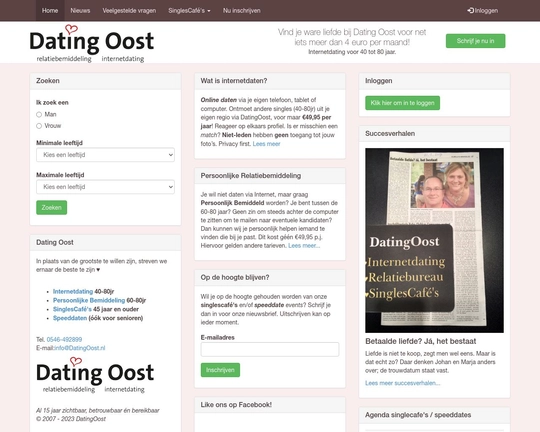The width and height of the screenshot is (540, 432).
Task: Expand the SinglesCafé's dropdown menu
Action: coord(189,11)
